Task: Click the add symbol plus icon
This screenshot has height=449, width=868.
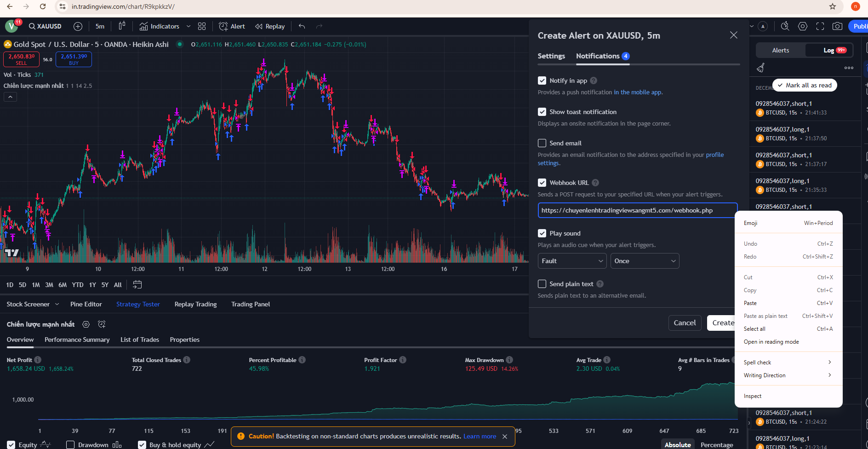Action: [78, 26]
